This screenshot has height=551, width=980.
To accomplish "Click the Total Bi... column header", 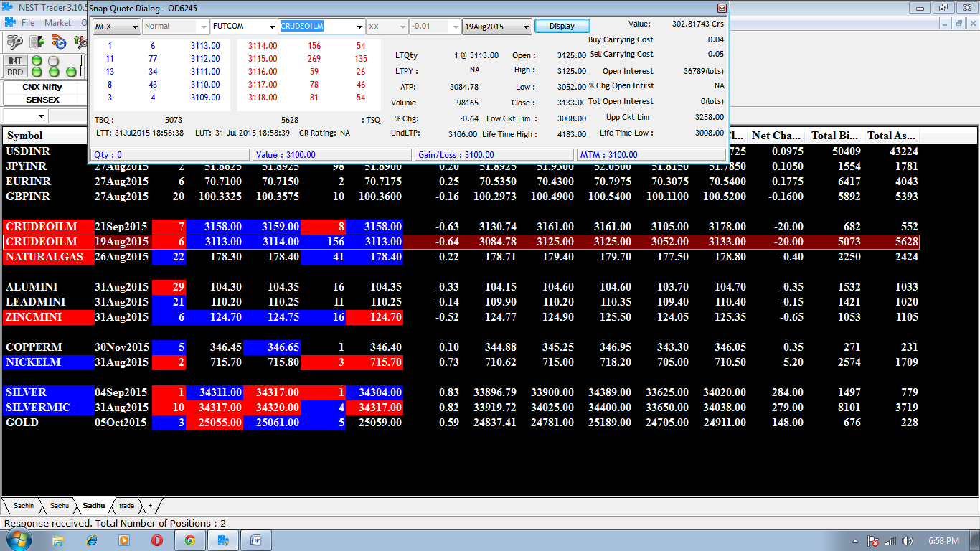I will point(834,136).
